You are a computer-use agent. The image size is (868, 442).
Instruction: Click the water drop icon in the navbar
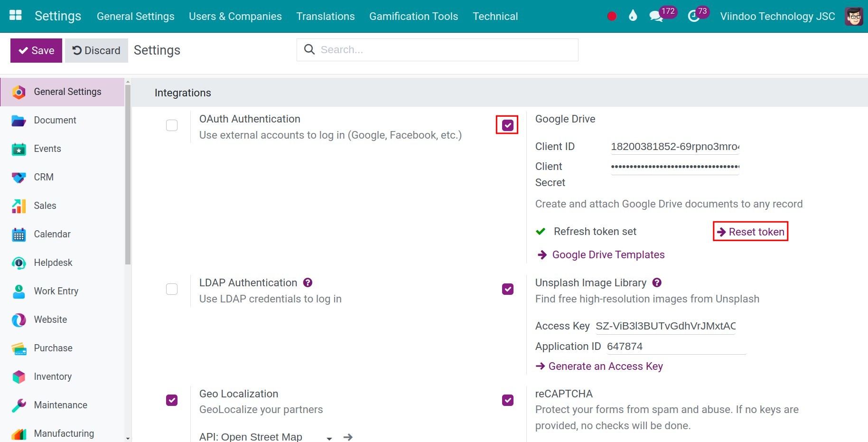click(x=633, y=16)
